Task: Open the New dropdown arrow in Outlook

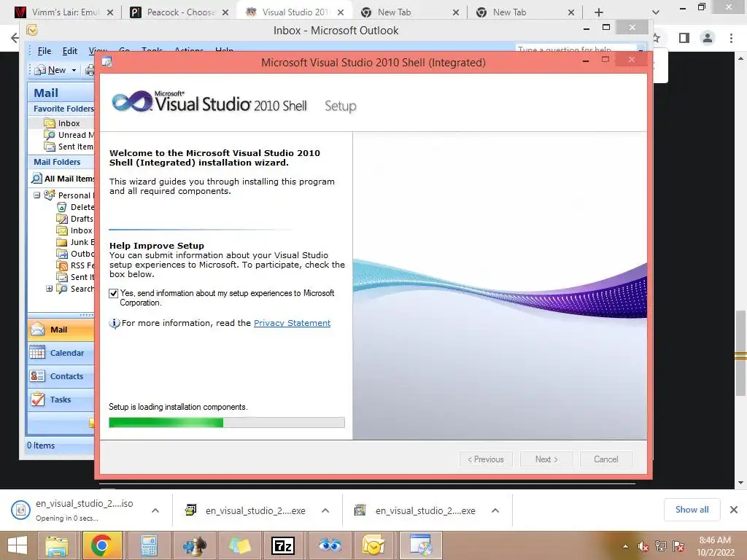Action: (74, 70)
